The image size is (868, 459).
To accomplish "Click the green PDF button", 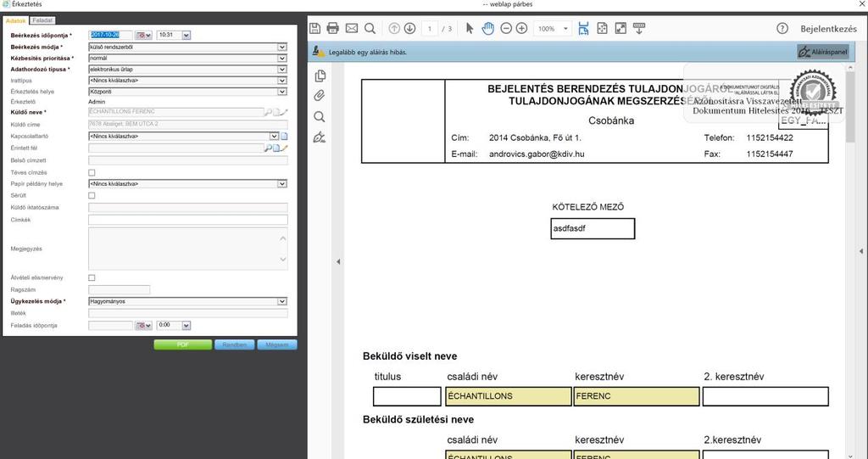I will [x=183, y=344].
